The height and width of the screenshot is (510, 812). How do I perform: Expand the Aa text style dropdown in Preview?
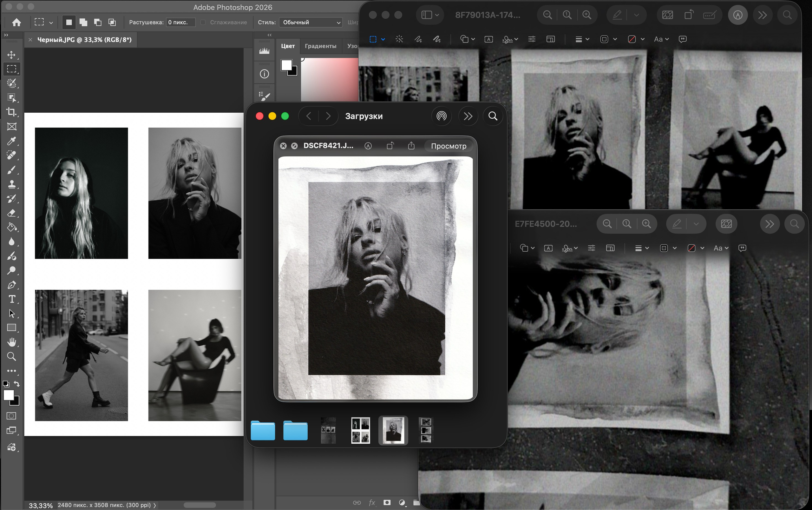tap(661, 39)
